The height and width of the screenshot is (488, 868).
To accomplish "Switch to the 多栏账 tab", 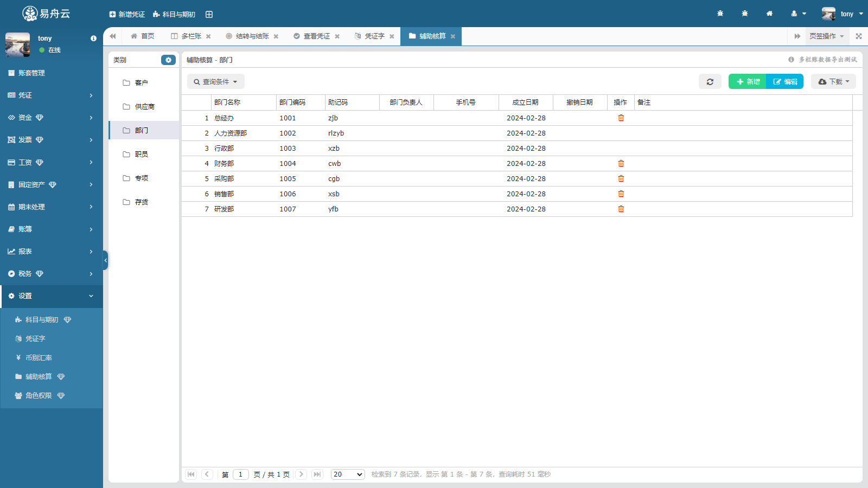I will (x=187, y=36).
